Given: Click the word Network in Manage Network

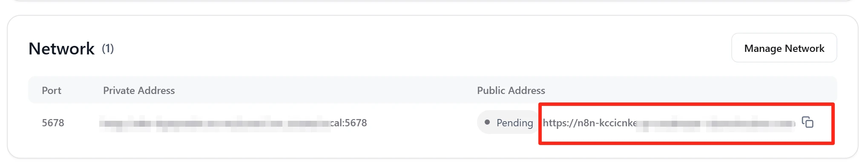Looking at the screenshot, I should (x=805, y=48).
